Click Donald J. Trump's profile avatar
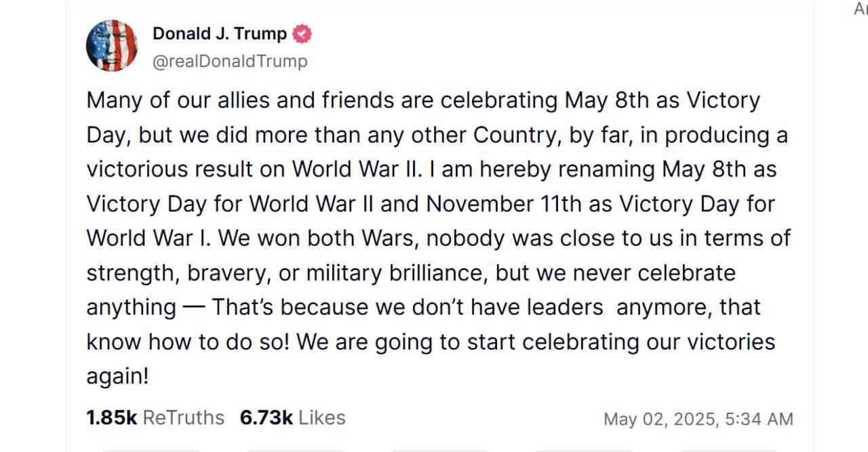This screenshot has height=452, width=868. point(112,46)
